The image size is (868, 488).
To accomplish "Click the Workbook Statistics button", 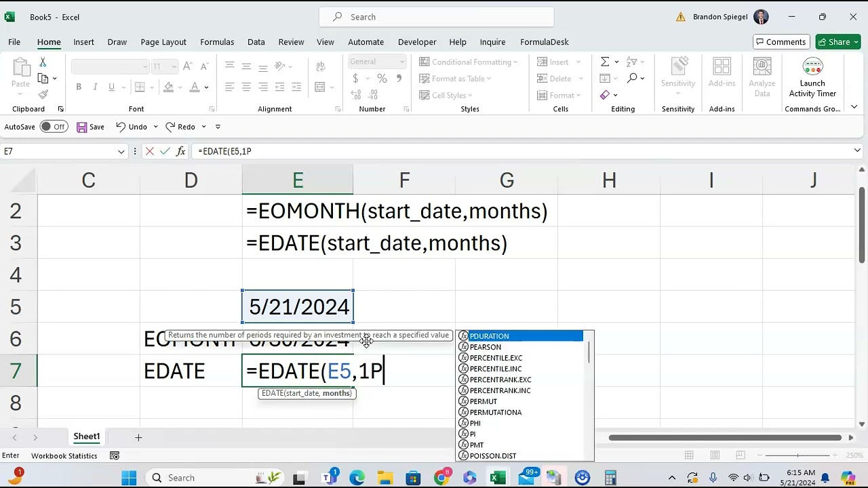I will click(64, 455).
